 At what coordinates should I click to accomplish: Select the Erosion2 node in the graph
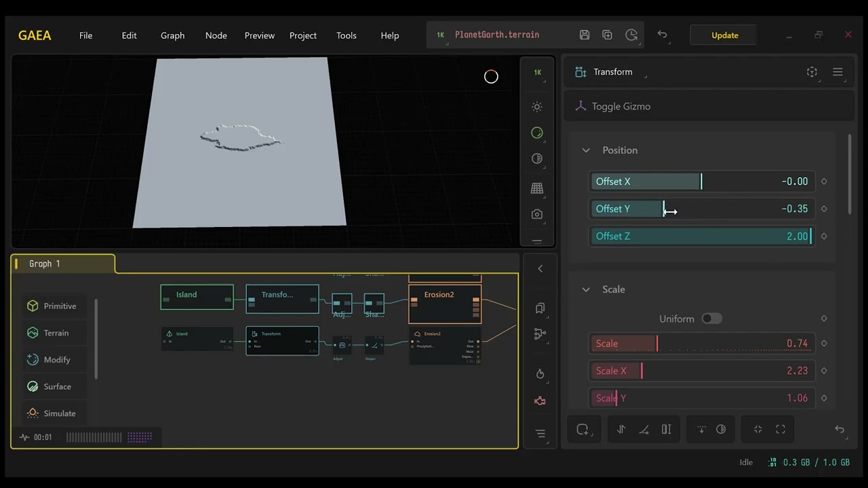coord(445,304)
